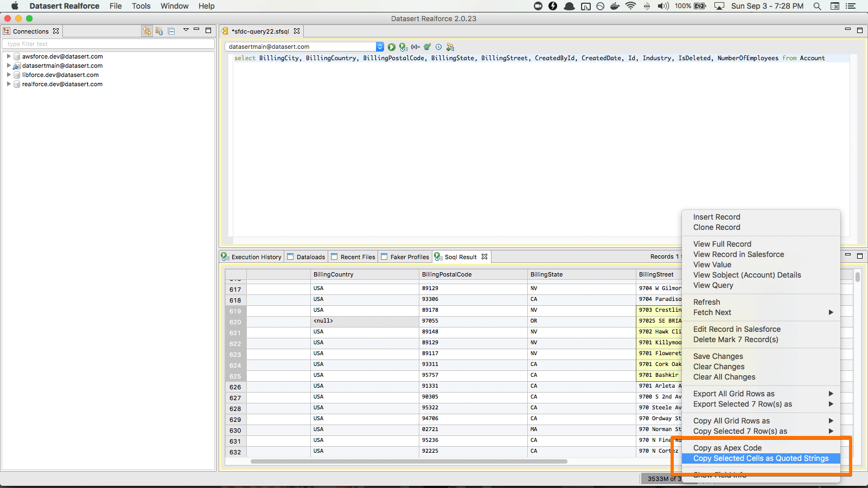
Task: Expand the realforce.dev@datasert.com tree node
Action: point(9,84)
